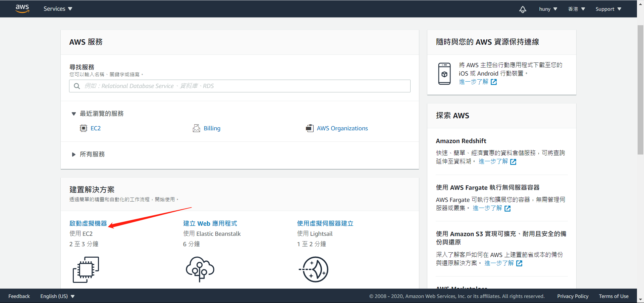Focus the 尋找服務 search field

point(240,86)
